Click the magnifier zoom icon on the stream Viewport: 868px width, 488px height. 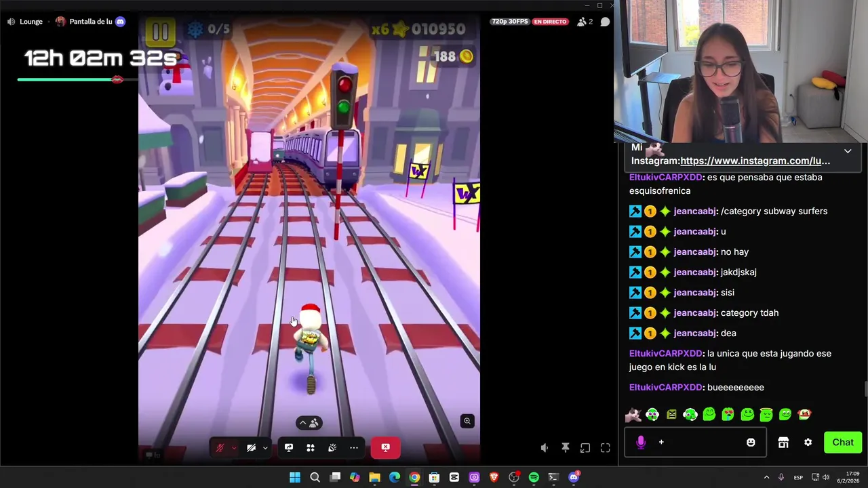(x=467, y=421)
